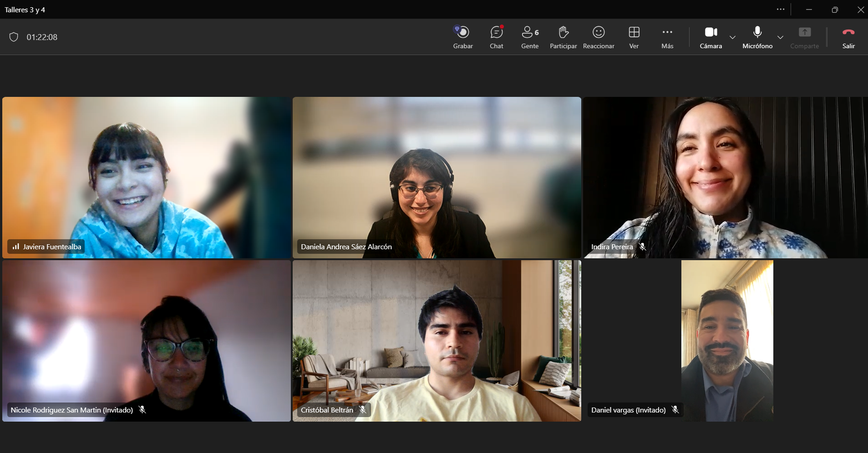This screenshot has height=453, width=868.
Task: Select Daniela Andrea Sáez Alarcón's video tile
Action: point(437,177)
